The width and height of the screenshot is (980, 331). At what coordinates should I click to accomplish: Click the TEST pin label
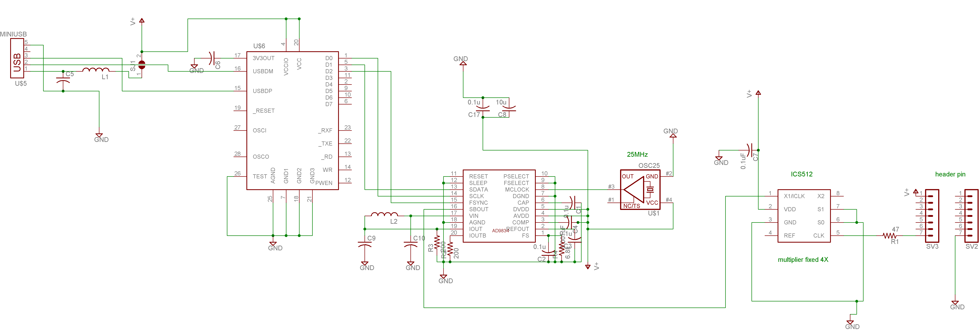click(x=260, y=177)
